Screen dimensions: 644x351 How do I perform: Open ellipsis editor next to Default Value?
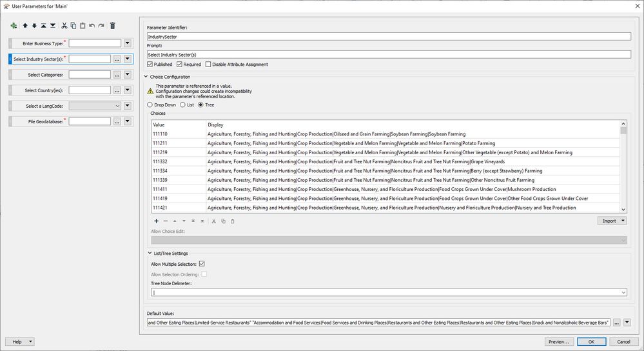coord(616,323)
